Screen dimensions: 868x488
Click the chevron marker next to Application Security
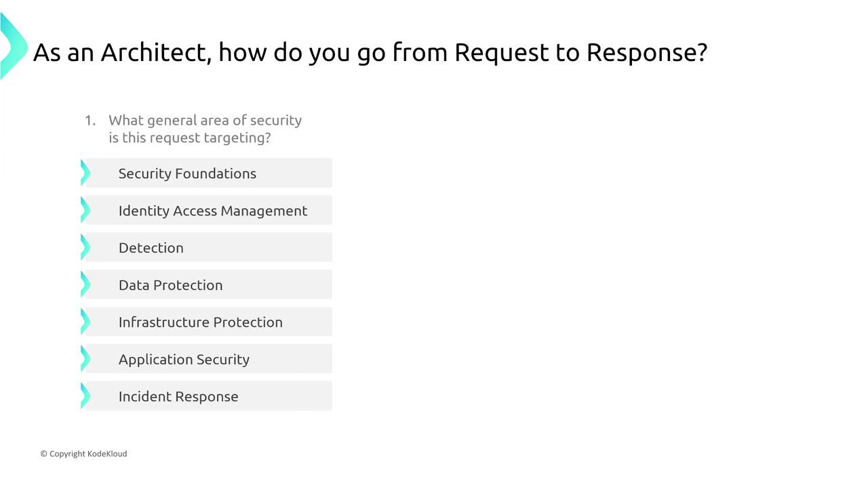(x=85, y=359)
